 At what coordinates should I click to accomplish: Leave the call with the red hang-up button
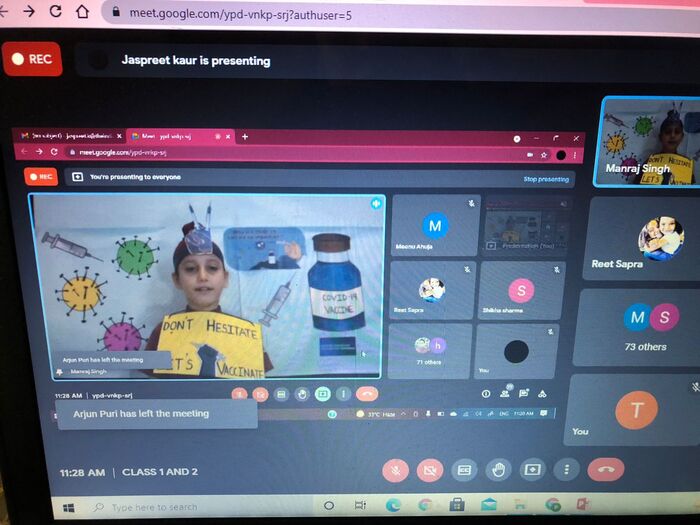[x=605, y=469]
